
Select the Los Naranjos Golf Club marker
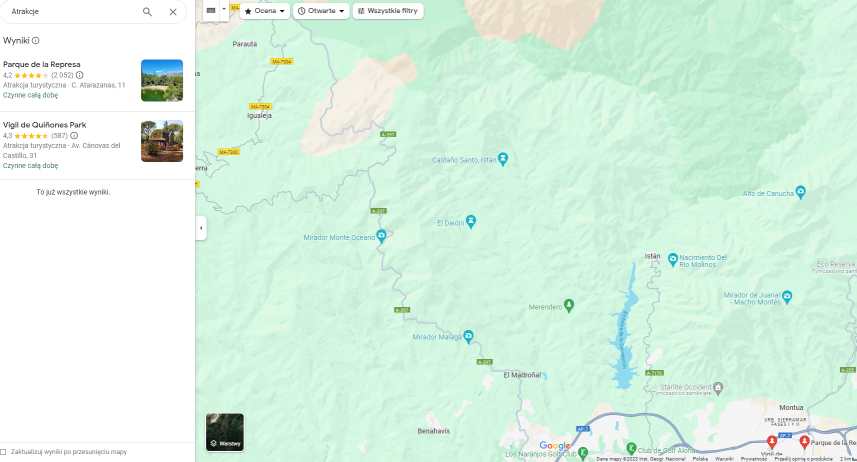pyautogui.click(x=583, y=453)
